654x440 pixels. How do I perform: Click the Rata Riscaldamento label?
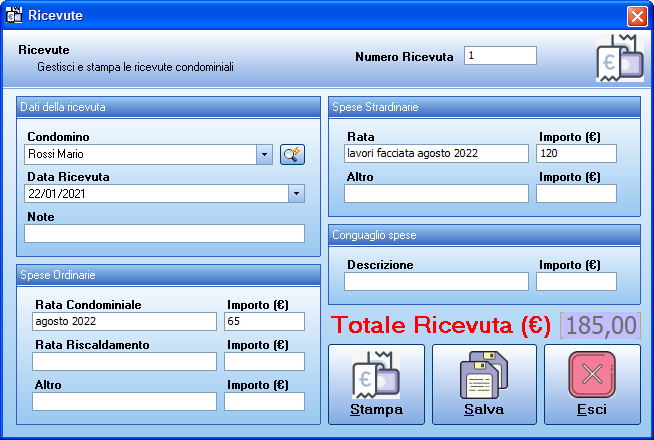click(x=92, y=345)
